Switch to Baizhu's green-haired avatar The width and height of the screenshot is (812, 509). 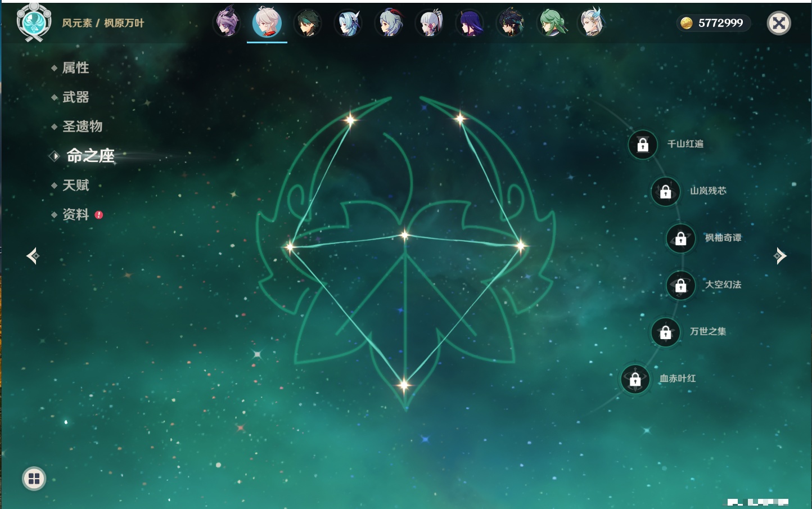click(x=551, y=23)
